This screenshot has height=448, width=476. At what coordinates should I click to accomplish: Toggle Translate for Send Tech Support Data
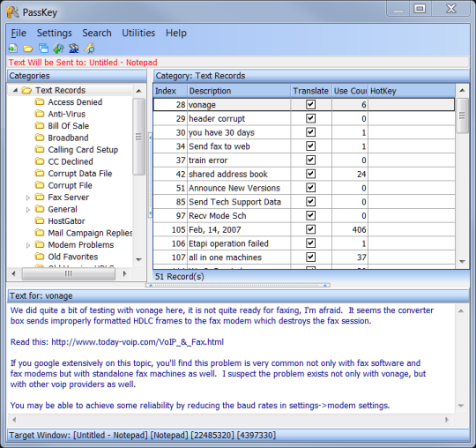(310, 201)
